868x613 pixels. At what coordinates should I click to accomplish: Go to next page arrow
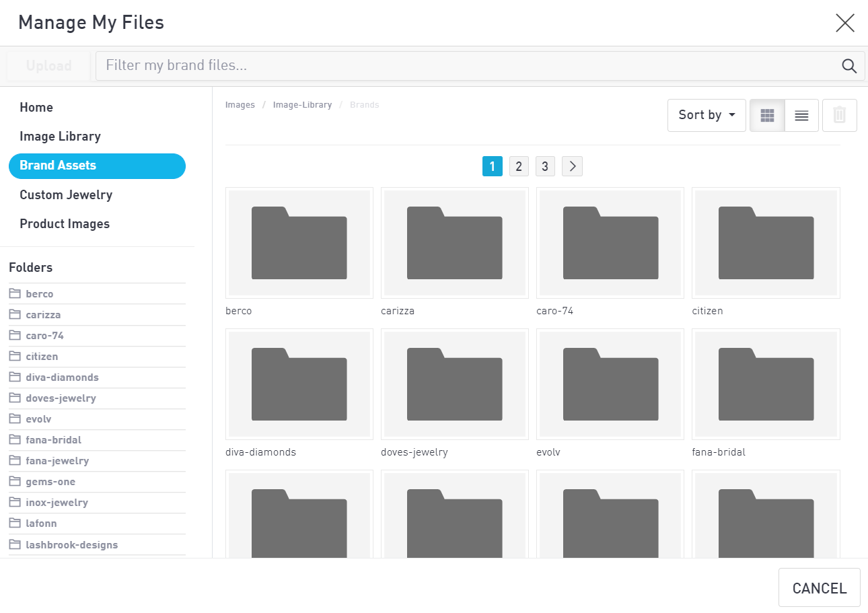coord(572,166)
